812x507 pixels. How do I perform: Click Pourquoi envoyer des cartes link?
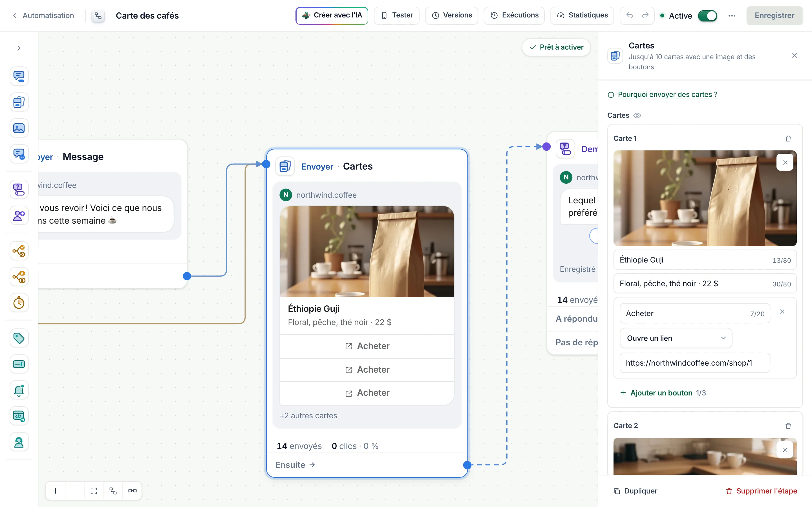[x=667, y=95]
